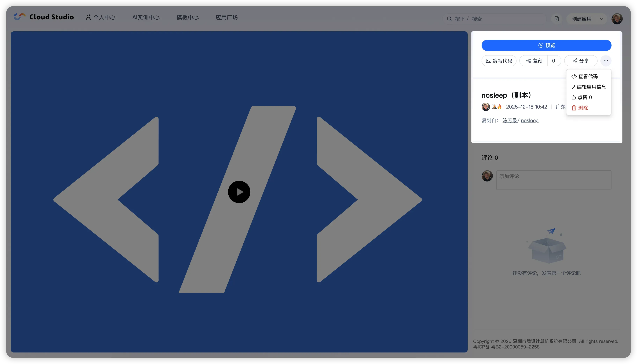Click the 分享 share button
The height and width of the screenshot is (364, 637).
(580, 61)
